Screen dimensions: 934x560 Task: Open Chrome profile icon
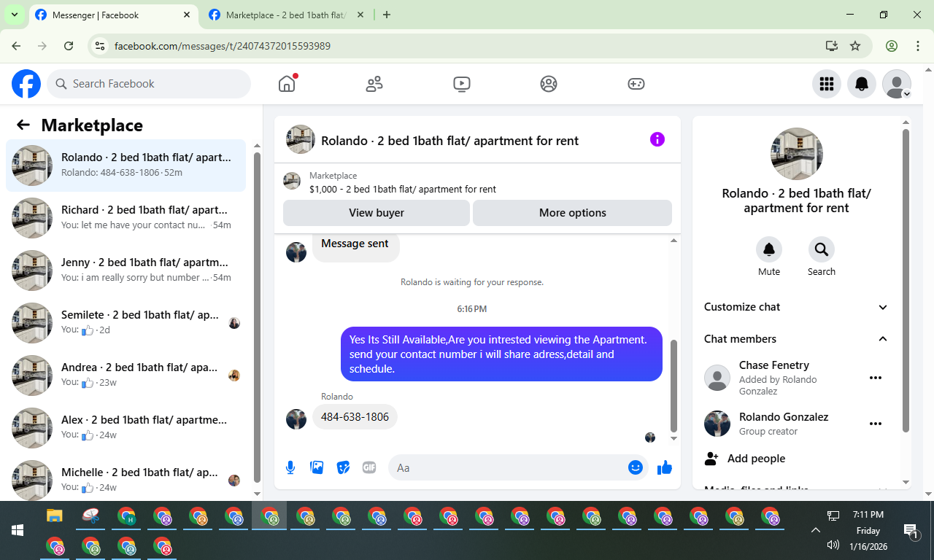(892, 46)
